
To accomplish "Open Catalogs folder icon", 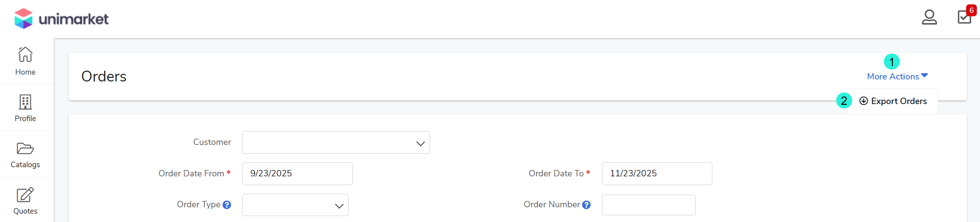I will click(25, 149).
